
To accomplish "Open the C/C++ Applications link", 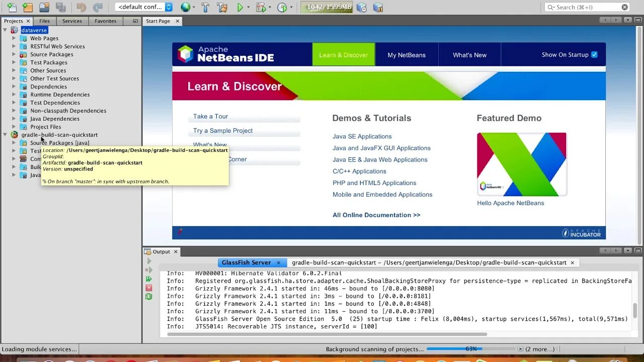I will coord(359,171).
